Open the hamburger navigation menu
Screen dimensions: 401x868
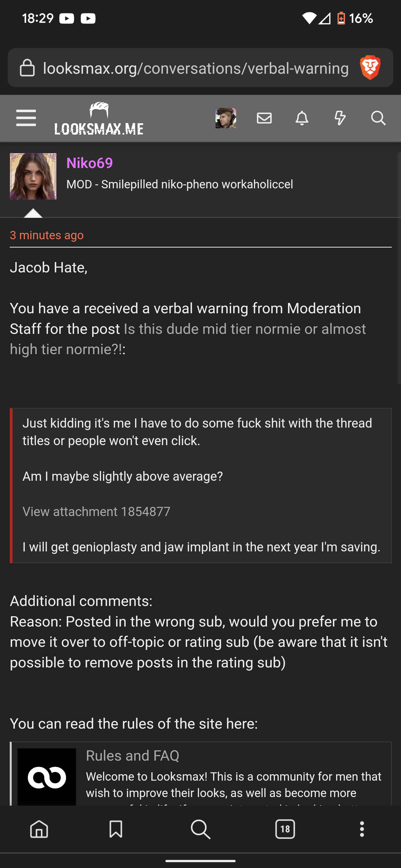[26, 118]
